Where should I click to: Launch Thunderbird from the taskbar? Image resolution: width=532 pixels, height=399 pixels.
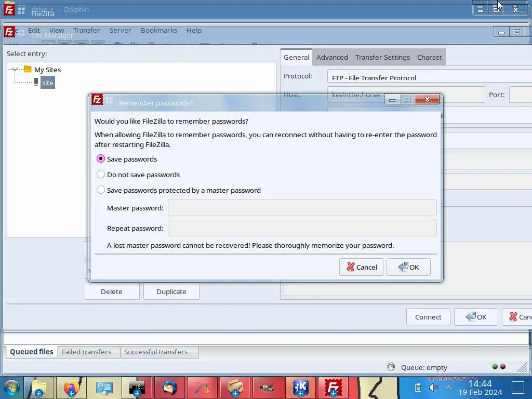click(169, 388)
